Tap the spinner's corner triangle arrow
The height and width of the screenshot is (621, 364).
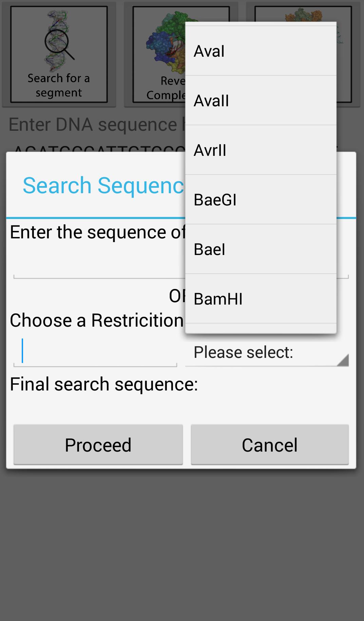click(x=343, y=360)
